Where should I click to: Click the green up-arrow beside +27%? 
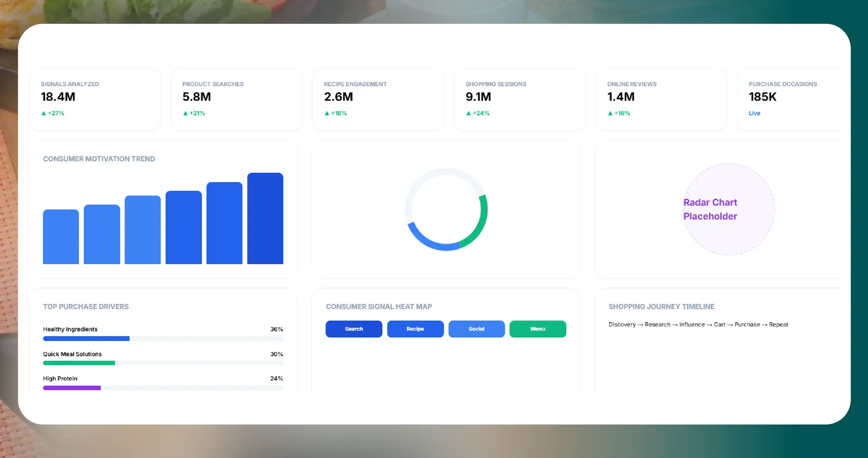[44, 113]
